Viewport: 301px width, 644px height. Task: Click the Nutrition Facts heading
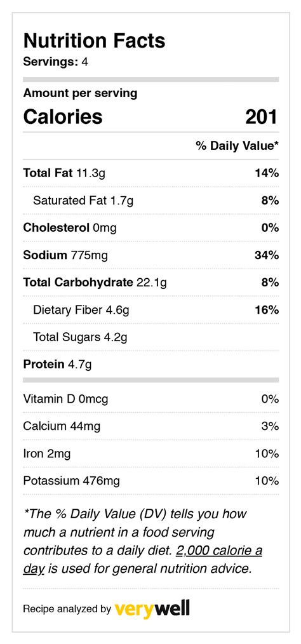[x=95, y=41]
